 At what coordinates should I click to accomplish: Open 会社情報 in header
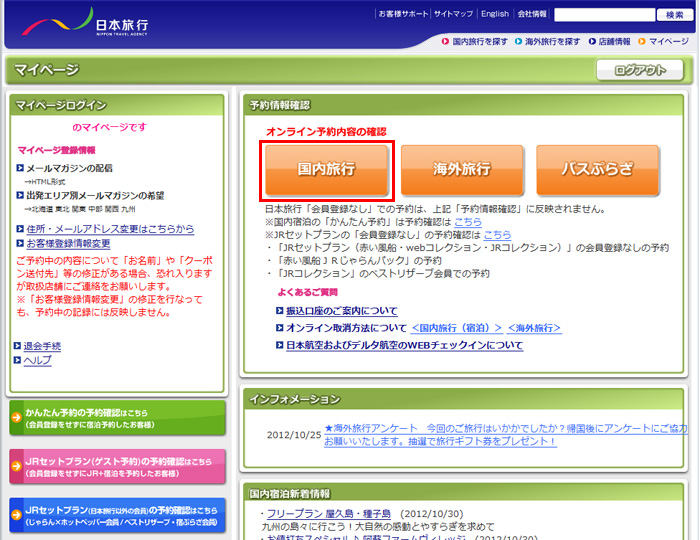pyautogui.click(x=532, y=14)
